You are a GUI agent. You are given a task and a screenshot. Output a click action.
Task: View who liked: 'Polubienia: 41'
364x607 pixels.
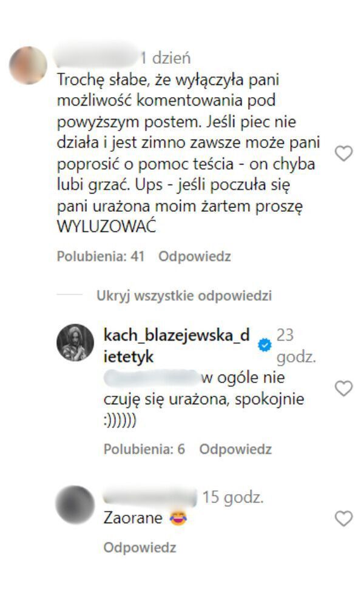click(x=101, y=256)
